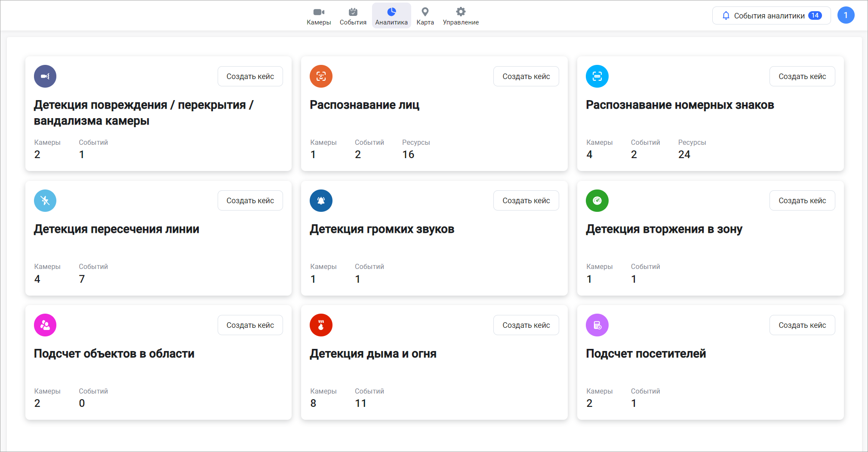Open Детекция пересечения линии card title
868x452 pixels.
coord(117,229)
